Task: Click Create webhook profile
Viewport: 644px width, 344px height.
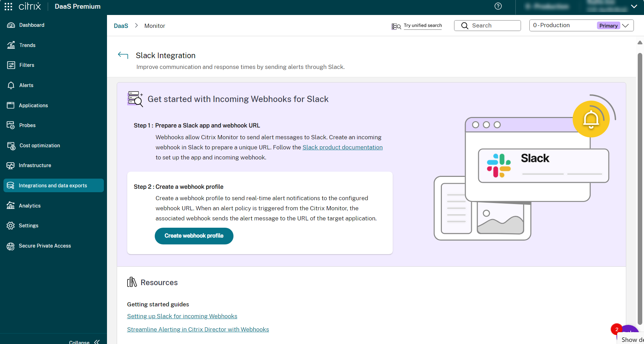Action: [x=194, y=236]
